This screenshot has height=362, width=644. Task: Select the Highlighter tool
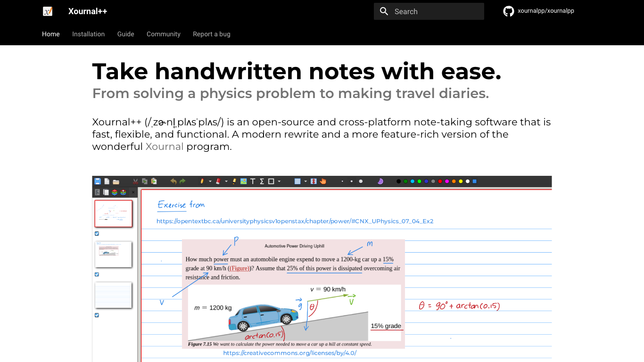[234, 181]
